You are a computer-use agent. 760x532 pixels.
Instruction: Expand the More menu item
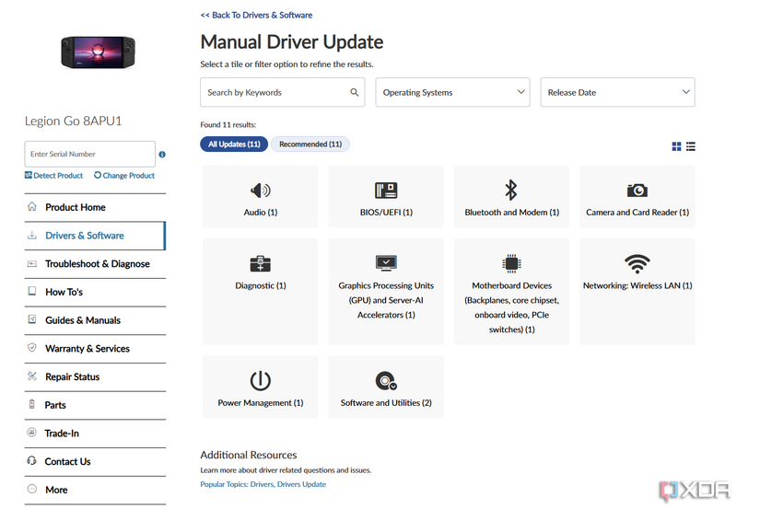[x=95, y=490]
